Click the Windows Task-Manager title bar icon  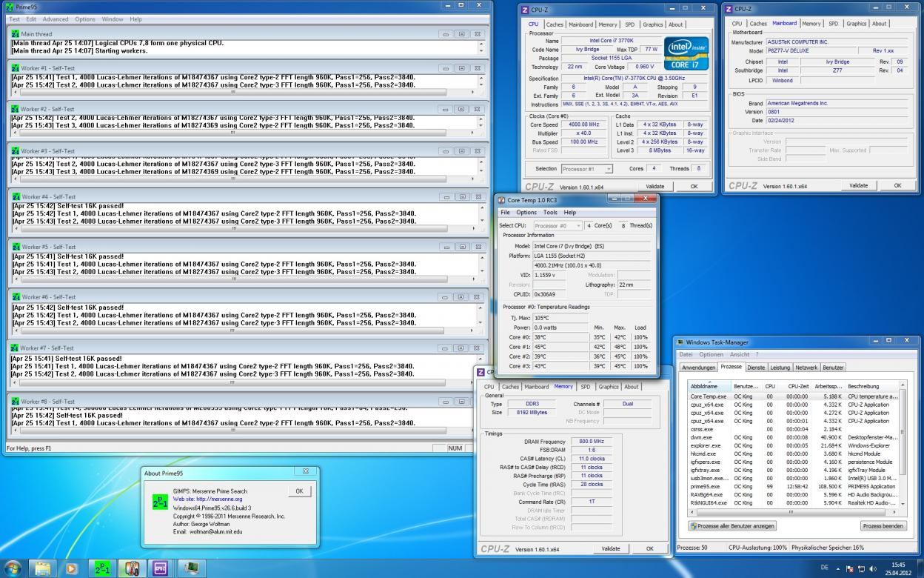pyautogui.click(x=680, y=342)
